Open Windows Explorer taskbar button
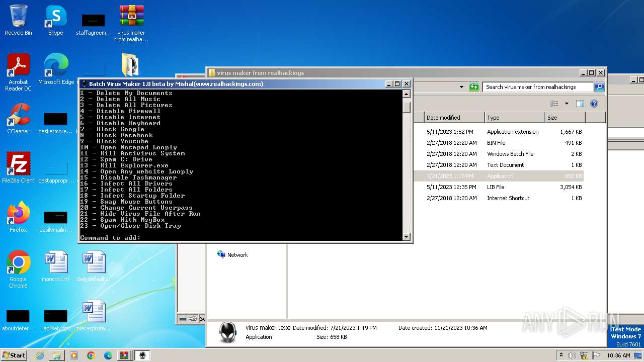The width and height of the screenshot is (644, 362). pos(57,355)
